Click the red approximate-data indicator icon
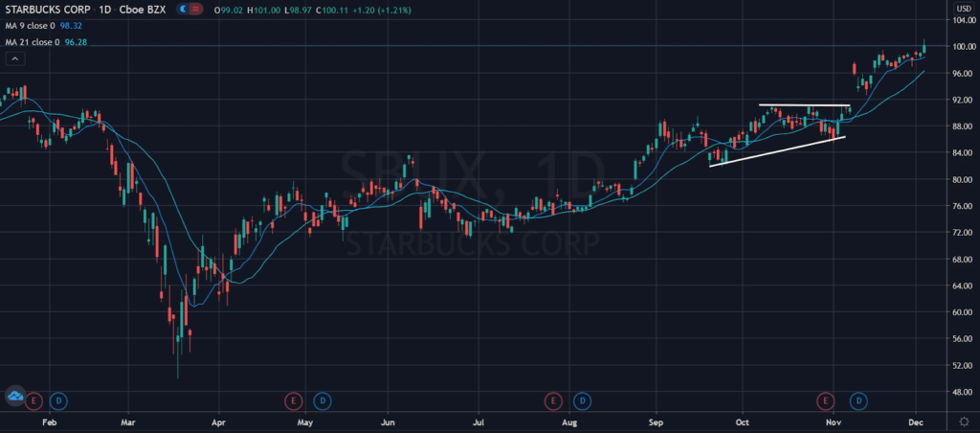The width and height of the screenshot is (980, 433). pos(196,10)
